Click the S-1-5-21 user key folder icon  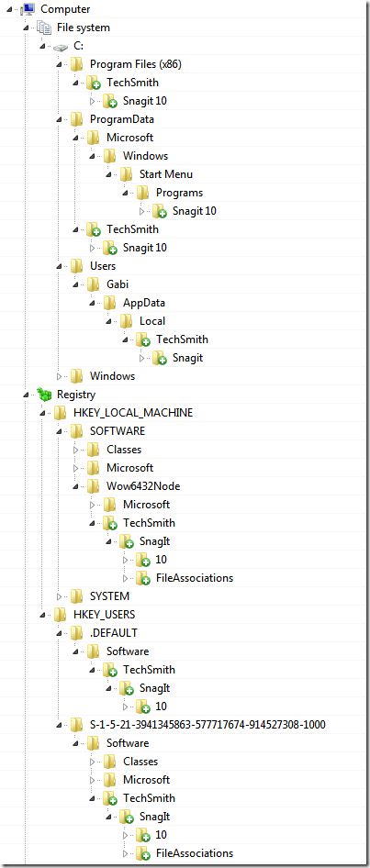[77, 725]
